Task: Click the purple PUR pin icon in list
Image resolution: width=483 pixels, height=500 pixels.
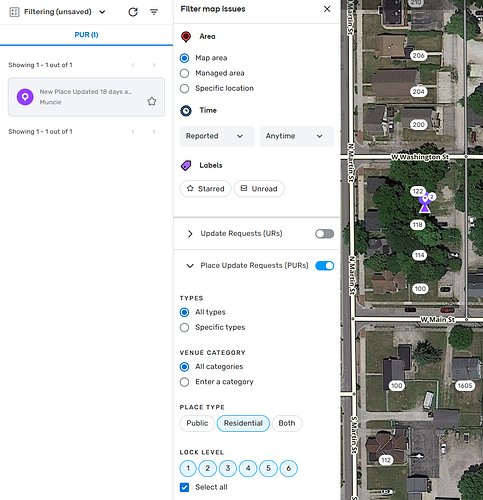Action: tap(25, 97)
